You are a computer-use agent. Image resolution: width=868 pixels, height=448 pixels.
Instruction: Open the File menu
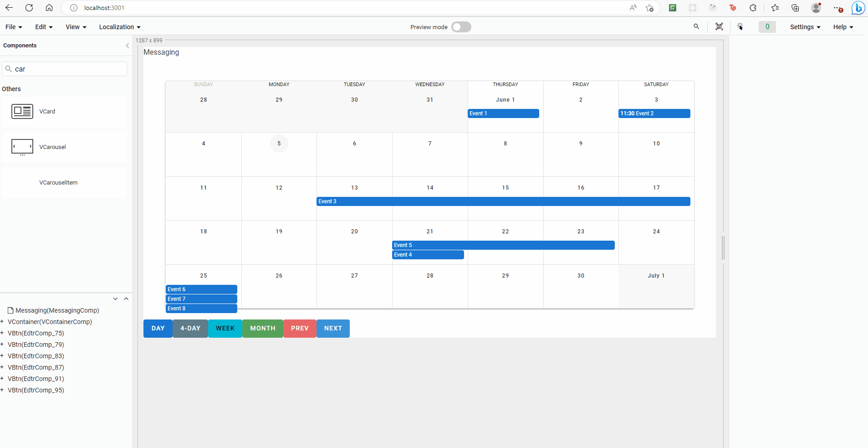coord(14,27)
